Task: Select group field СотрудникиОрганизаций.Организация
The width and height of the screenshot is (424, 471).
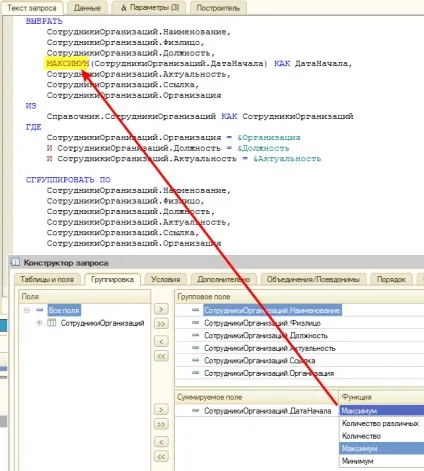Action: point(269,373)
